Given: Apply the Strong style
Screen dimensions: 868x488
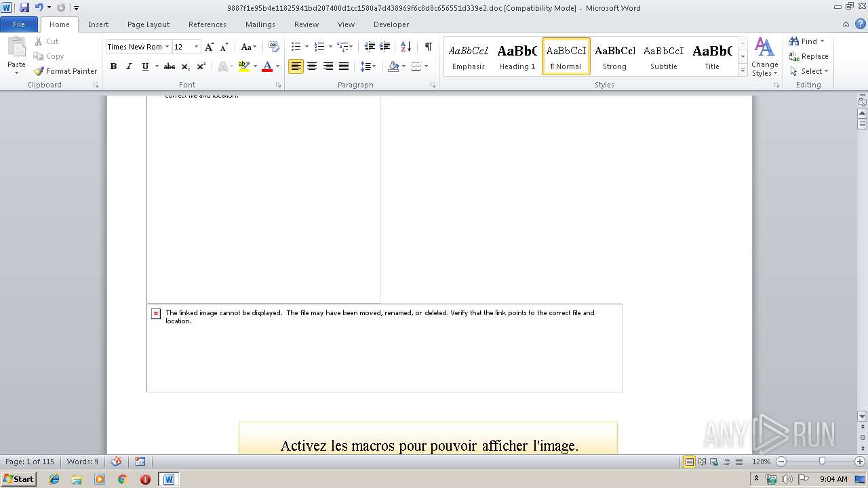Looking at the screenshot, I should coord(615,56).
